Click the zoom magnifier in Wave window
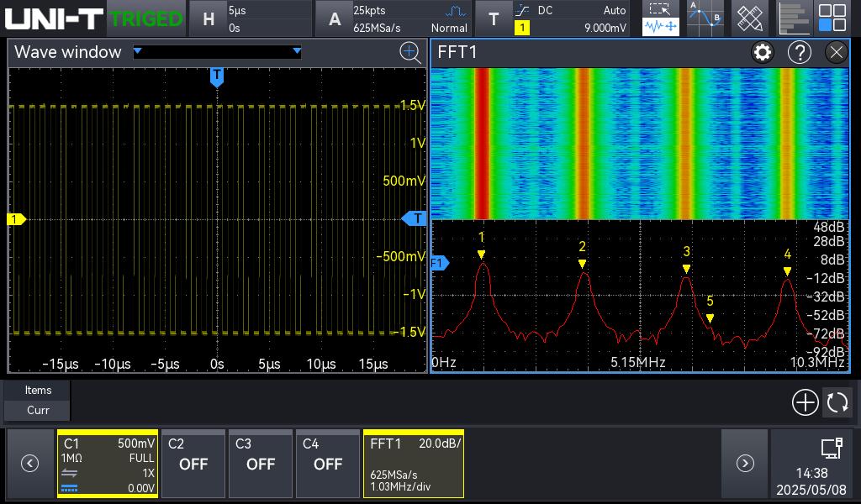This screenshot has width=861, height=504. pyautogui.click(x=409, y=53)
